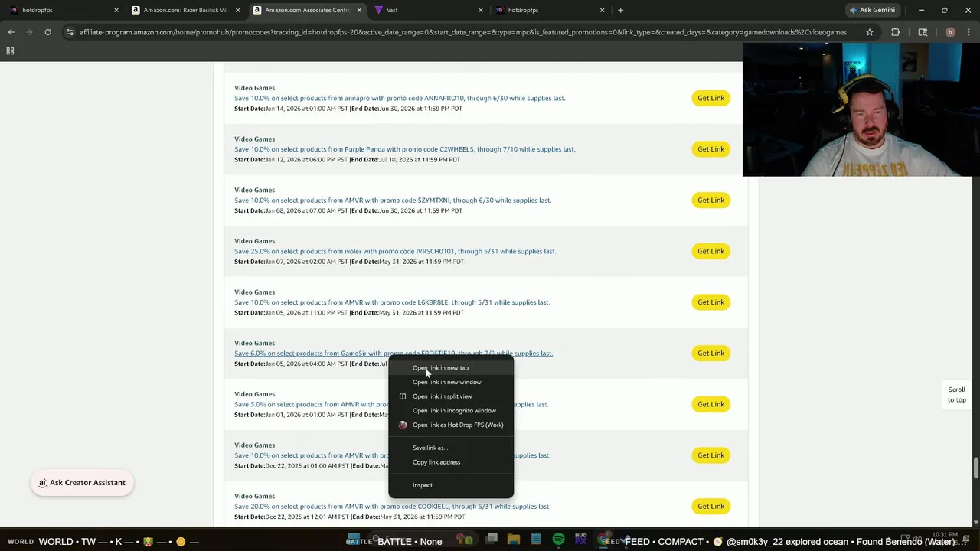
Task: Click the browser address bar URL
Action: point(463,32)
